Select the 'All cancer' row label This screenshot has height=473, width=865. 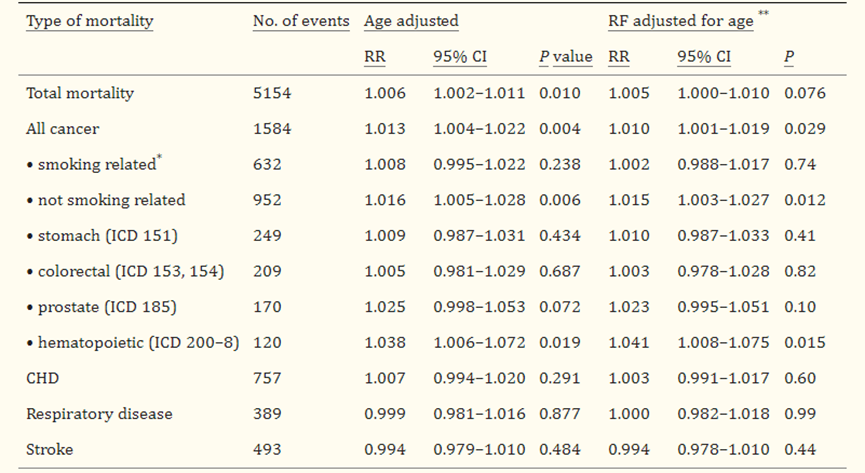(63, 129)
